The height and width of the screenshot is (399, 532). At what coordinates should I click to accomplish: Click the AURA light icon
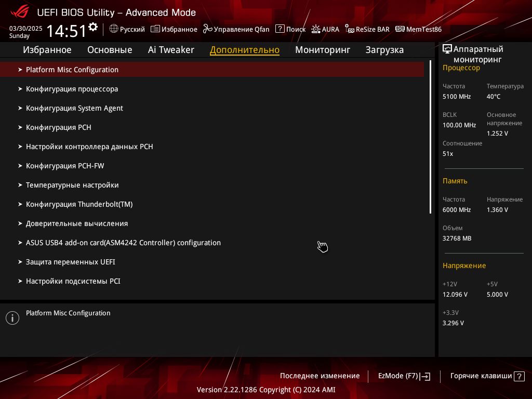click(x=315, y=29)
